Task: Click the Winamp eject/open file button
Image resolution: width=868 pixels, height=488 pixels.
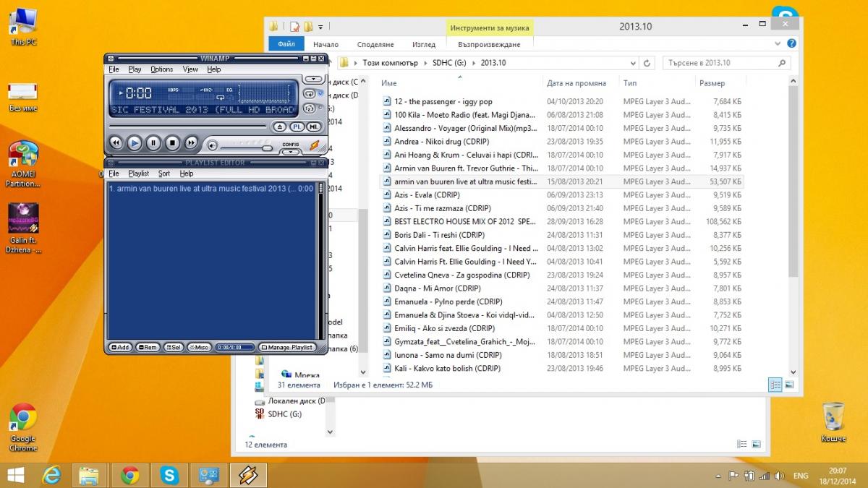Action: pos(280,127)
